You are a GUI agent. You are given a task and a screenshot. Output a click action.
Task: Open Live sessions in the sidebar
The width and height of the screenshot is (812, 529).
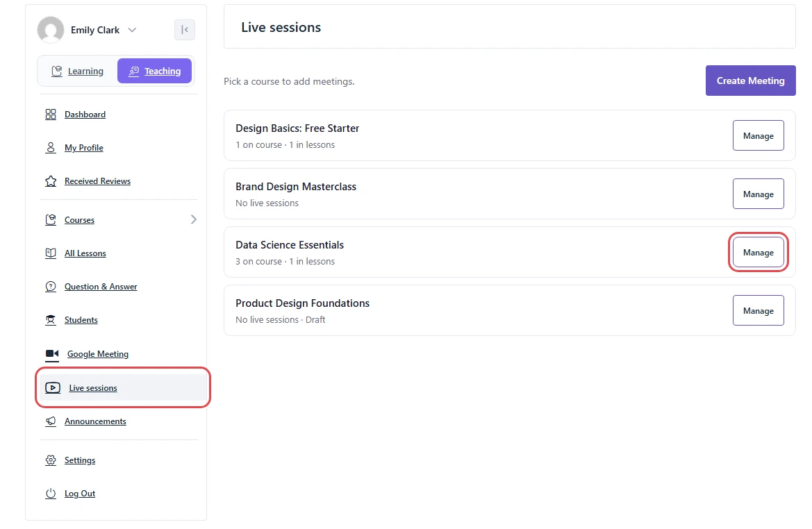coord(123,387)
